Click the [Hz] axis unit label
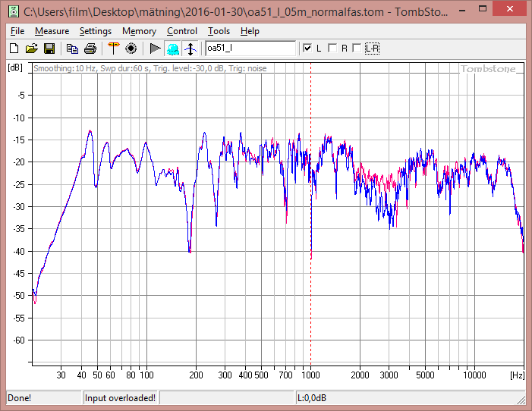 point(518,375)
